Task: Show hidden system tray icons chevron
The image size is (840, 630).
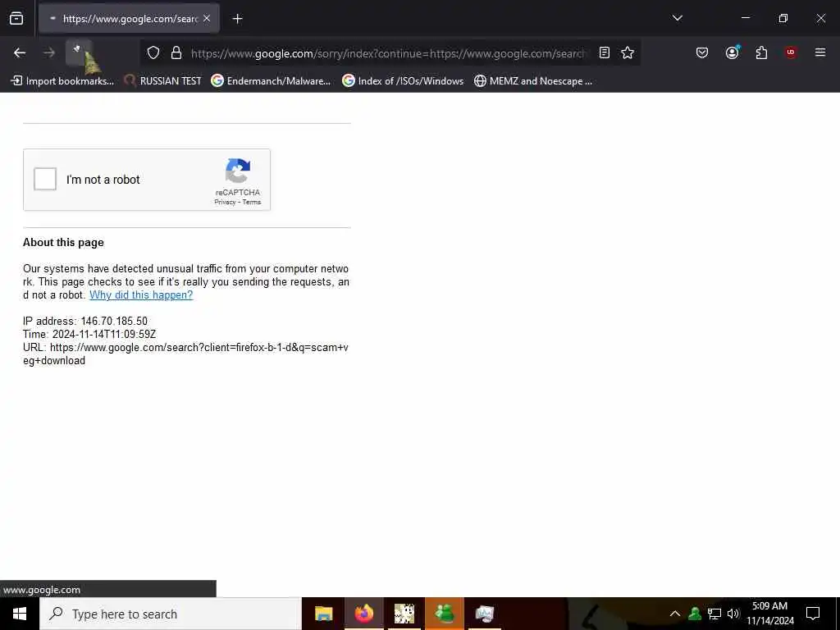Action: (675, 614)
